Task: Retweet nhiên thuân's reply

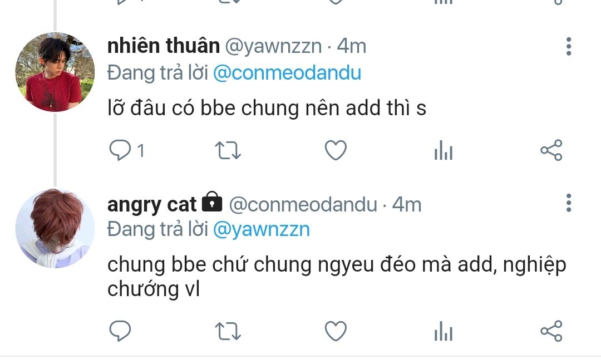Action: [x=228, y=150]
